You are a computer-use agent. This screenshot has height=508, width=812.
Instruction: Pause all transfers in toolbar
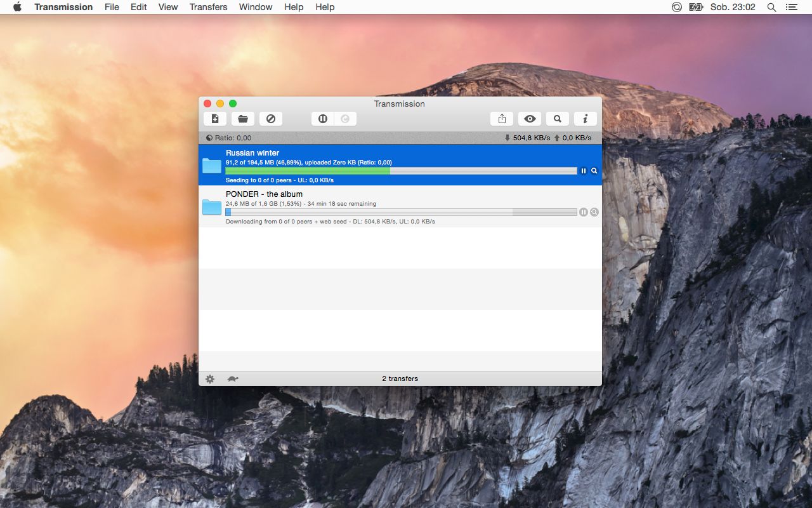point(322,119)
